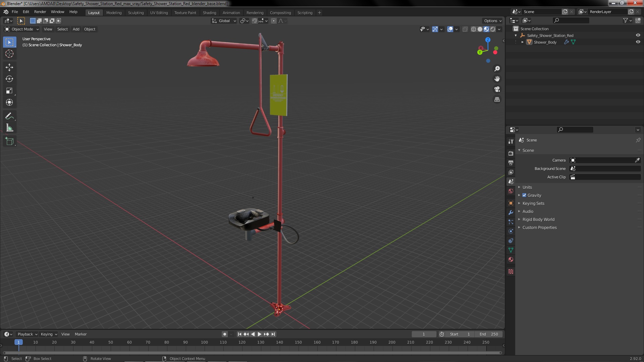The height and width of the screenshot is (362, 644).
Task: Hide the Safety_Shower_Station_Red collection
Action: click(x=638, y=35)
